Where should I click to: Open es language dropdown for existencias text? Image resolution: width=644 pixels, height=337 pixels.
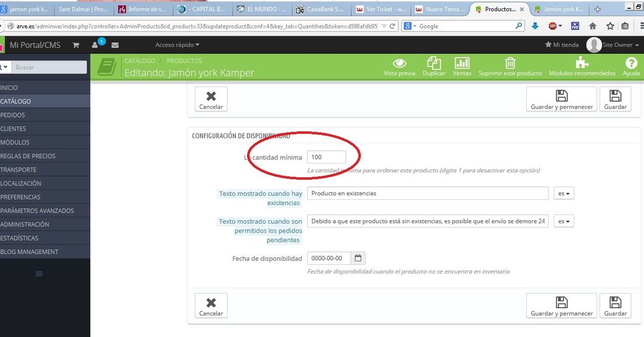click(x=563, y=193)
